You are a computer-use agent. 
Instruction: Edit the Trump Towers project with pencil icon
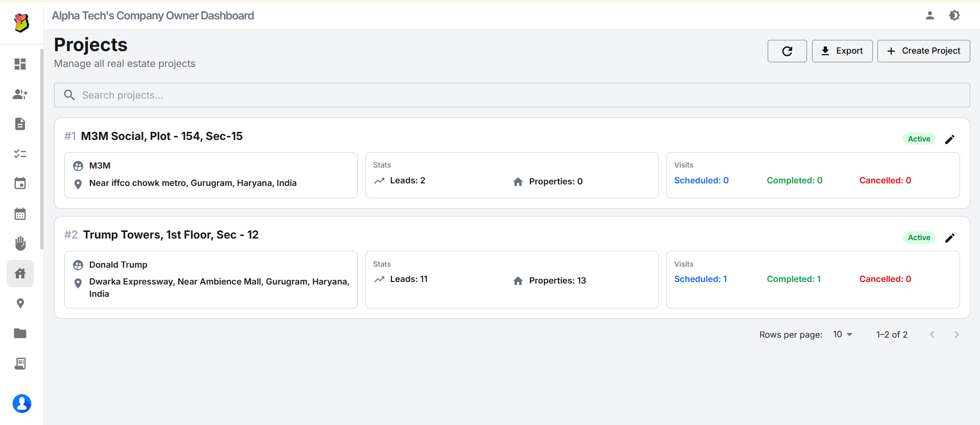click(950, 238)
